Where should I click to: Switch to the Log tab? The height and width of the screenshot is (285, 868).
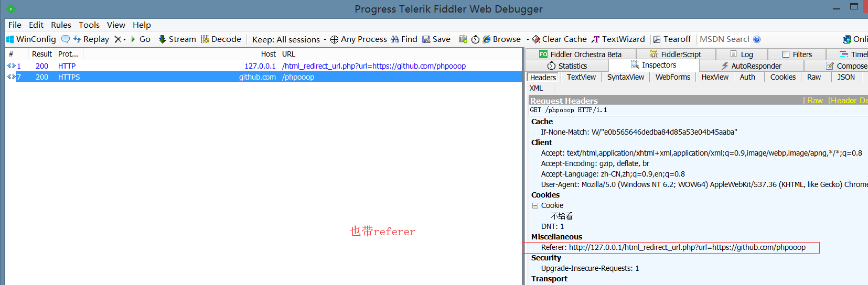coord(742,54)
